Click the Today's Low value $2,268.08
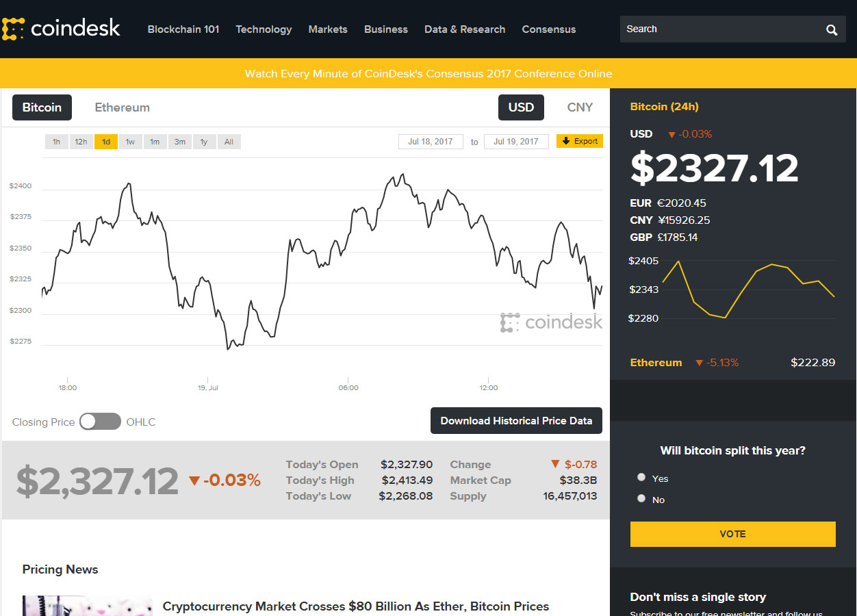 pos(406,496)
